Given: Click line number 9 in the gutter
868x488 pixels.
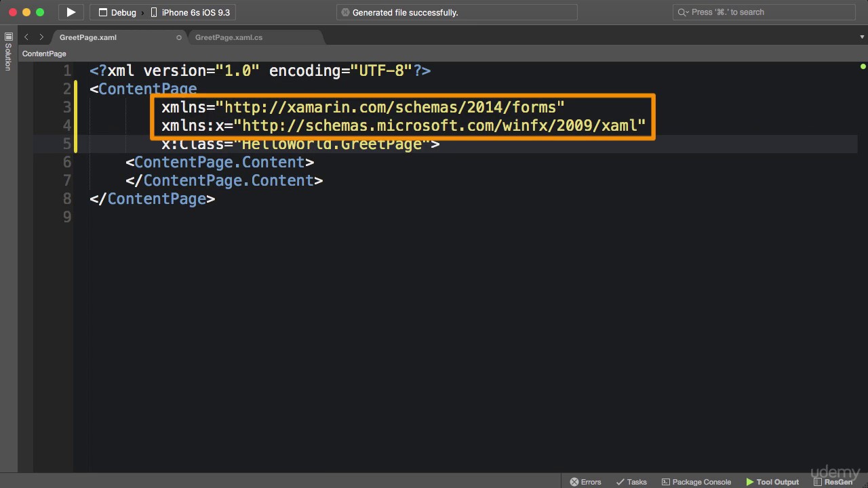Looking at the screenshot, I should point(66,217).
